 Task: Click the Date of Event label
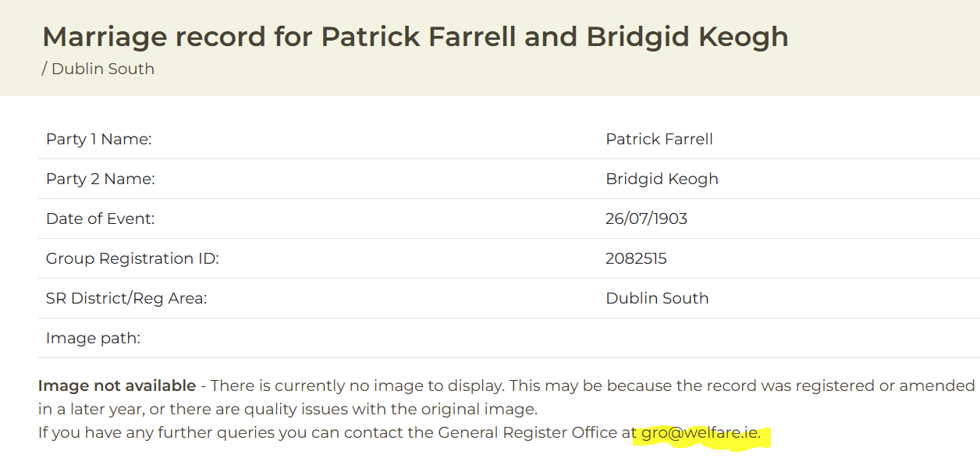tap(101, 218)
